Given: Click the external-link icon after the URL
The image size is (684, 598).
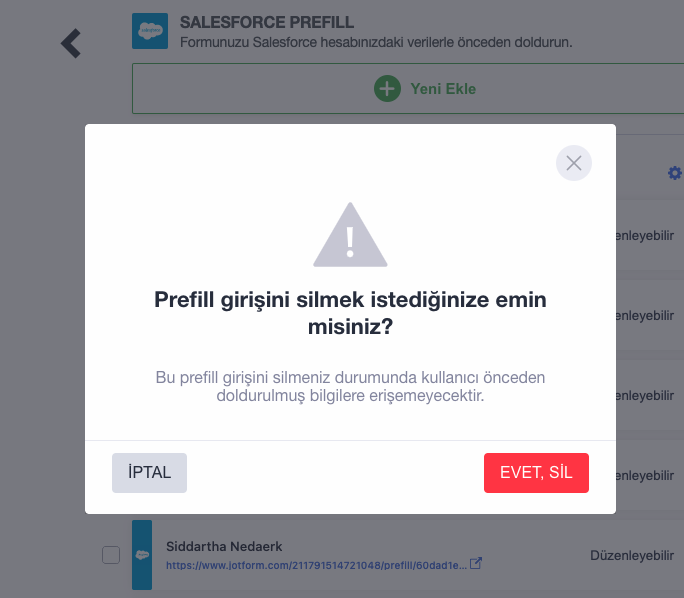Looking at the screenshot, I should click(x=475, y=564).
